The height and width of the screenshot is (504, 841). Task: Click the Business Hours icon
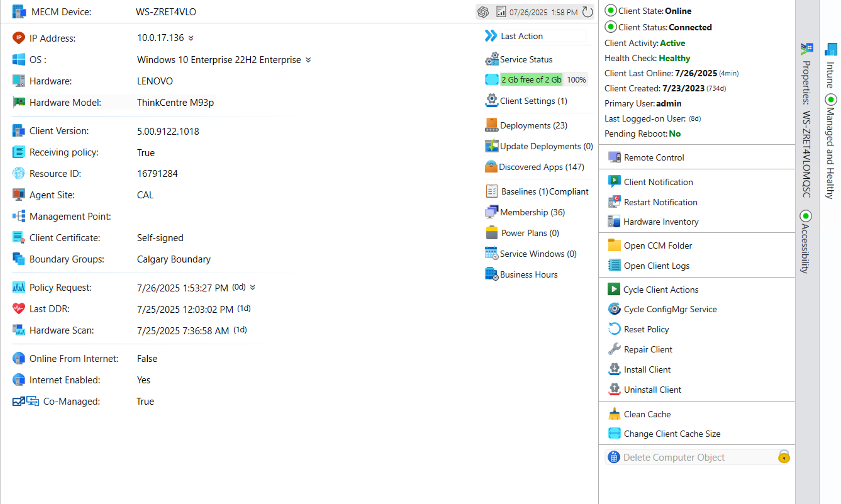(x=491, y=274)
